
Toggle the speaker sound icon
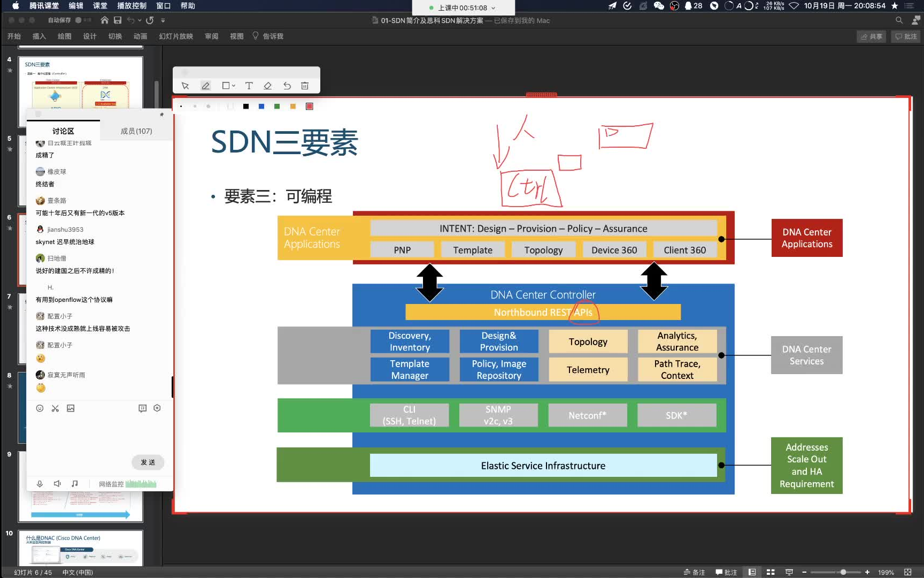[57, 484]
